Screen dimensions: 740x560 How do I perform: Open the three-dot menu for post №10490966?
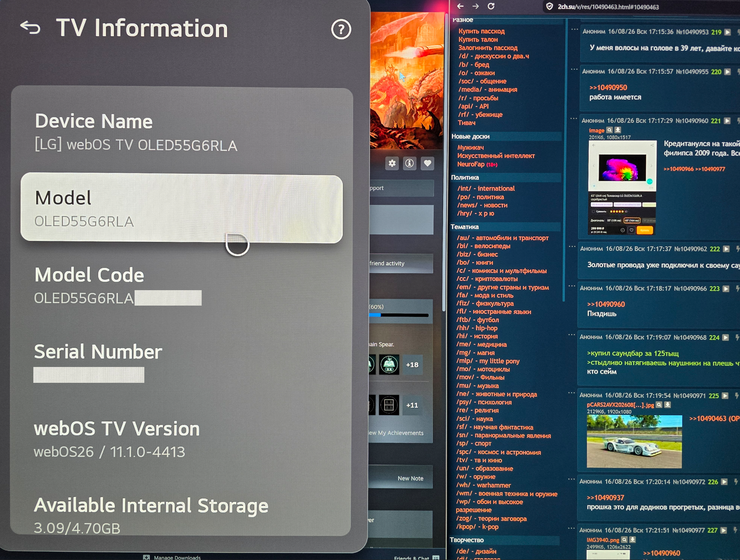pos(572,286)
